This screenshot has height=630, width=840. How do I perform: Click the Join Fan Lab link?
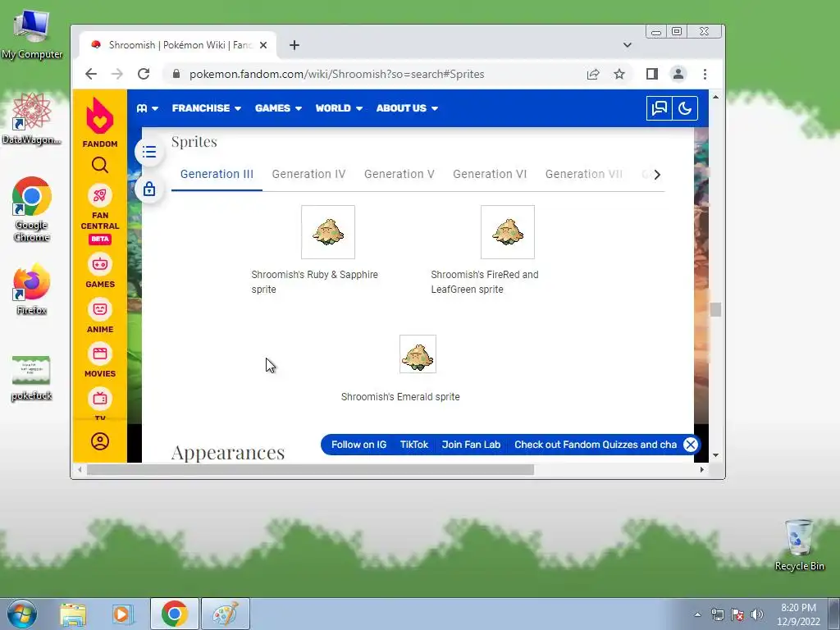tap(471, 445)
